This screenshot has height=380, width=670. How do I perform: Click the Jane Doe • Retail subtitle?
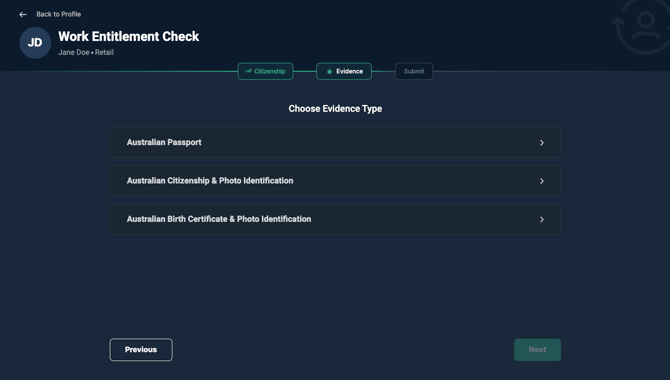point(86,52)
